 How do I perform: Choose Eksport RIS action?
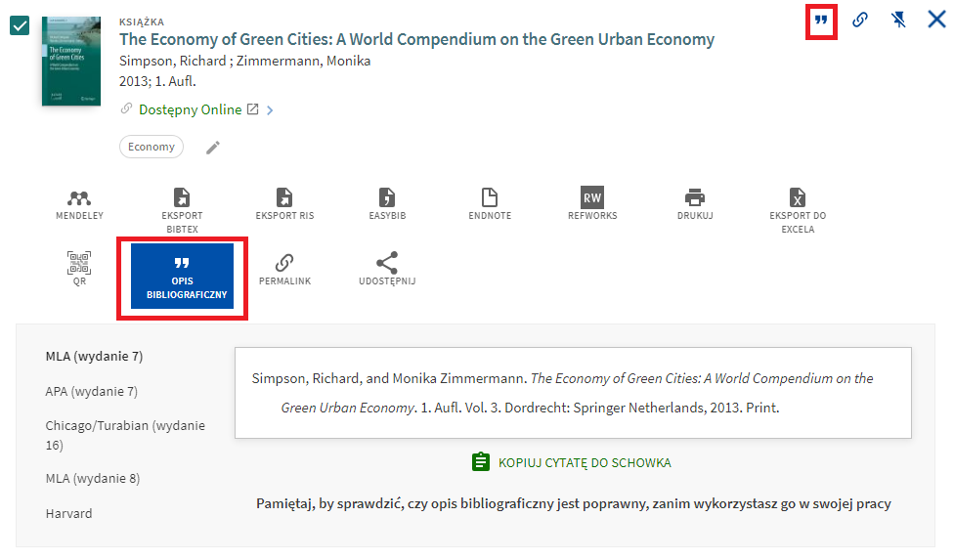tap(284, 204)
